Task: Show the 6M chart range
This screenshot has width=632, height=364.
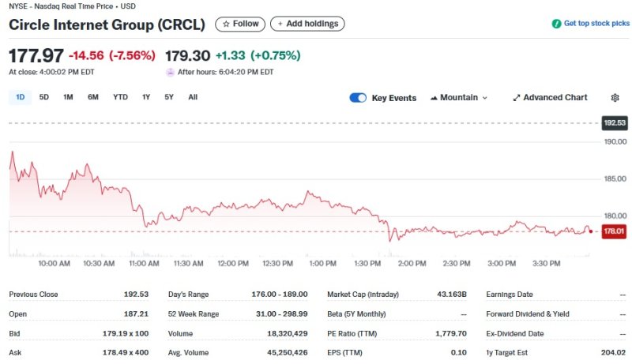Action: (93, 97)
